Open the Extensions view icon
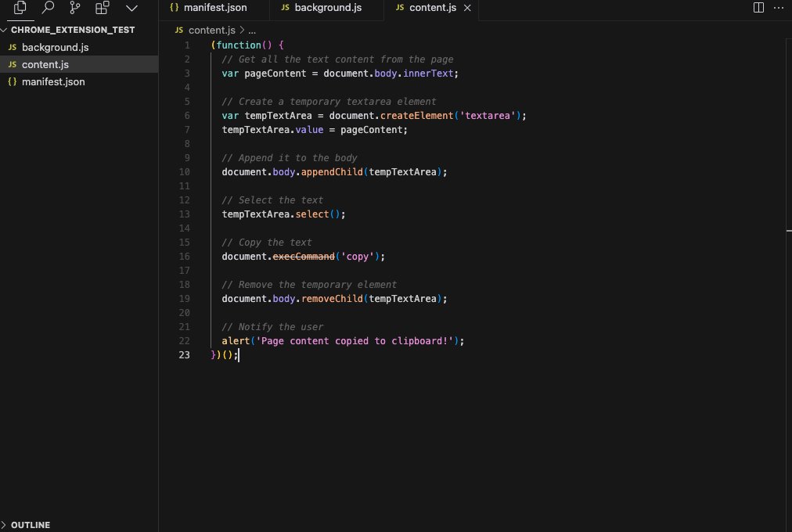 (103, 8)
